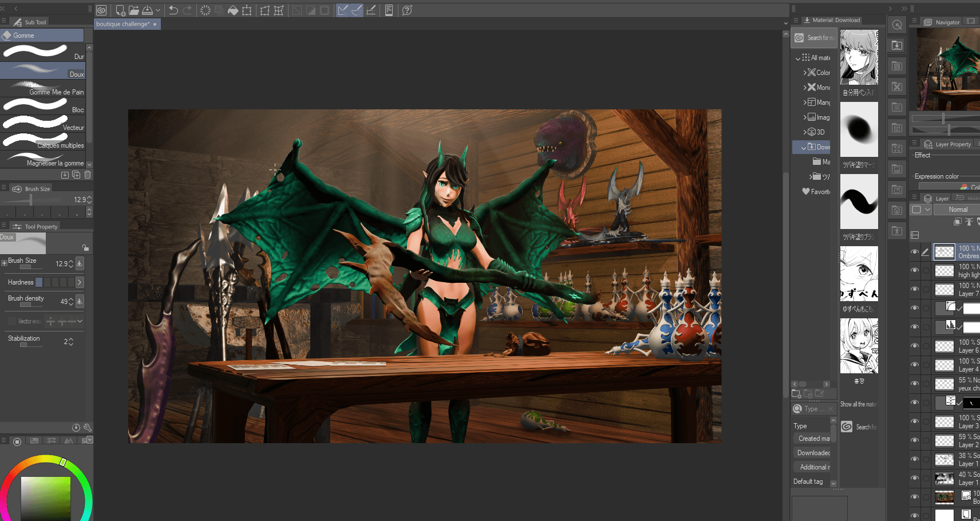Select the Dur eraser sub tool
The image size is (980, 521).
click(x=43, y=52)
